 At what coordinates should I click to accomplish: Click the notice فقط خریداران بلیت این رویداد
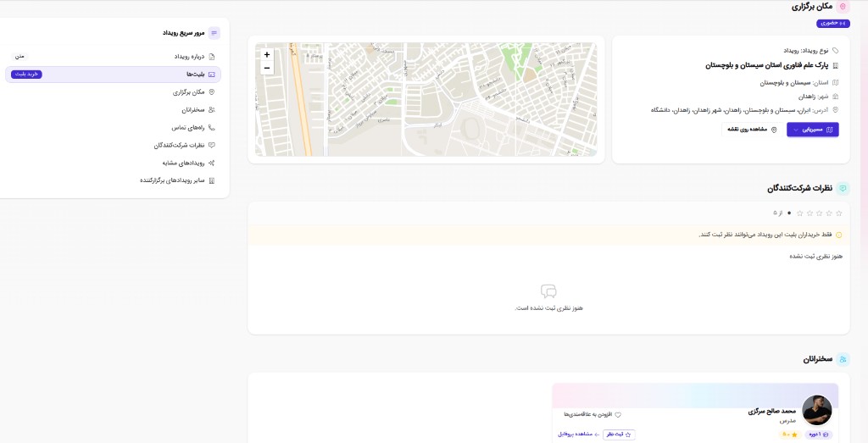coord(765,235)
